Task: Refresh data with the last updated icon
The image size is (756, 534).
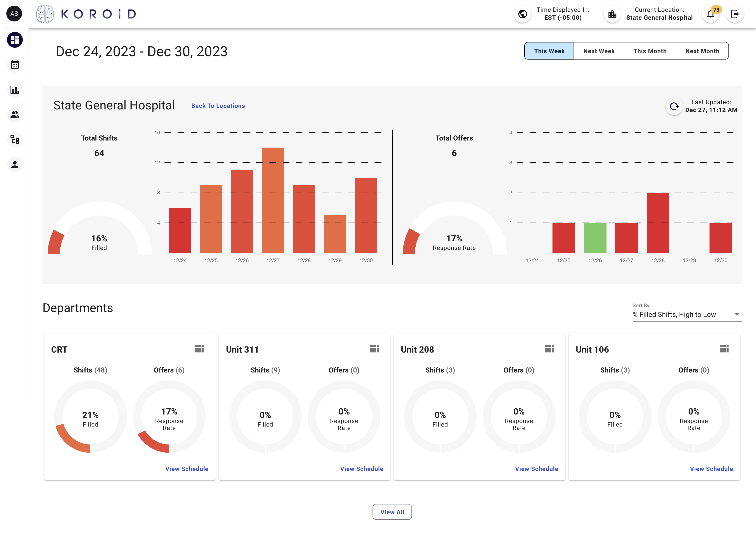Action: (x=674, y=107)
